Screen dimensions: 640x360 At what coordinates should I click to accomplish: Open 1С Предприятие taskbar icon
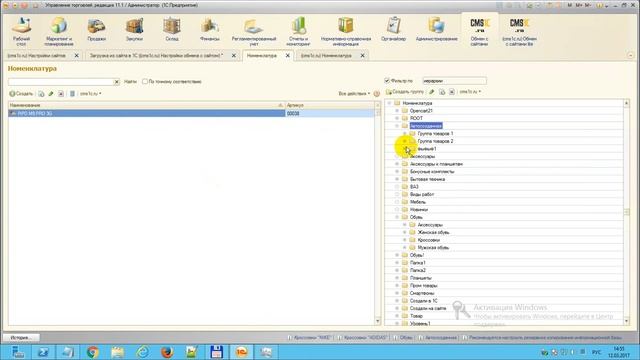click(241, 352)
